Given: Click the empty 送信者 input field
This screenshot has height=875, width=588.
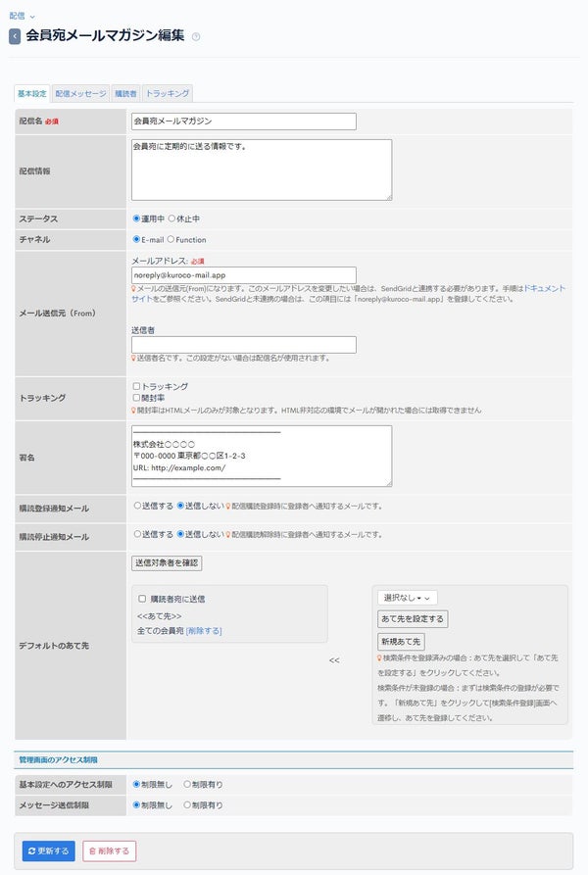Looking at the screenshot, I should (x=244, y=344).
